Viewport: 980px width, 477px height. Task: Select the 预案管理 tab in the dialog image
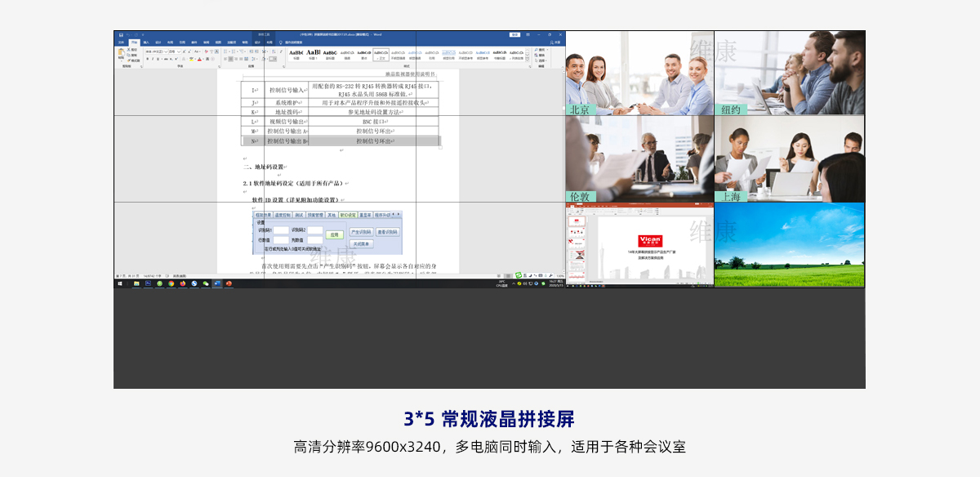tap(315, 215)
